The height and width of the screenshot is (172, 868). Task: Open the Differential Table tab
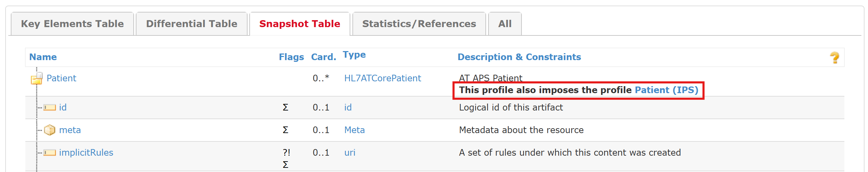192,24
